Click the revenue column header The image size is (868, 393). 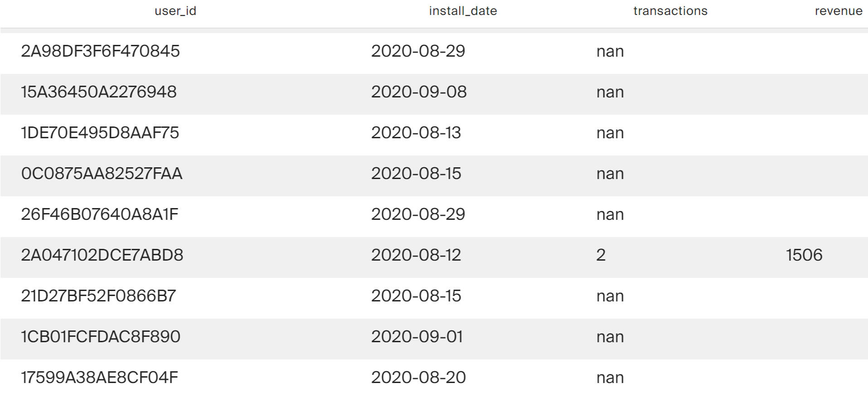coord(838,11)
